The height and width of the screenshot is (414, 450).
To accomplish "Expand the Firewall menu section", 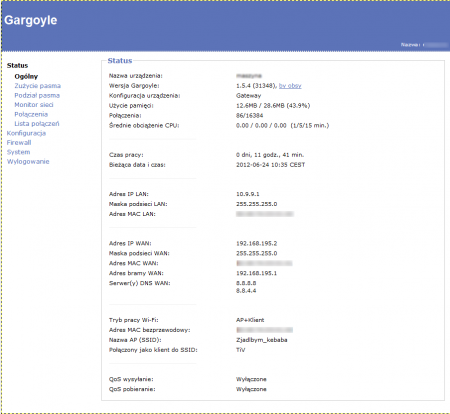I will (19, 143).
